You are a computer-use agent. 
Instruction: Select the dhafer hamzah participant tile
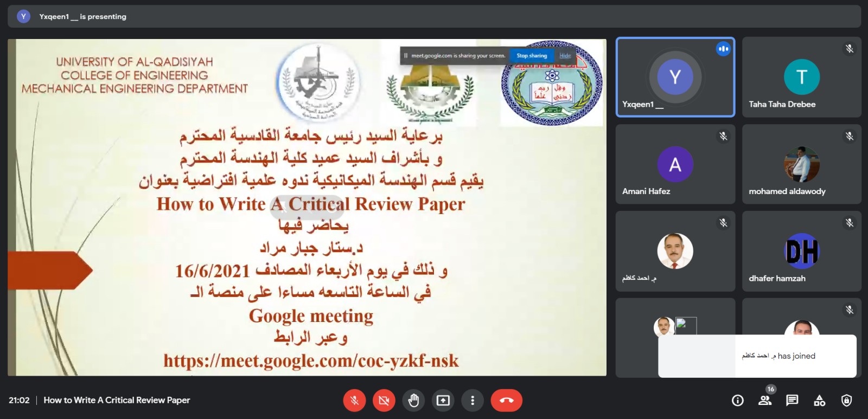point(802,251)
